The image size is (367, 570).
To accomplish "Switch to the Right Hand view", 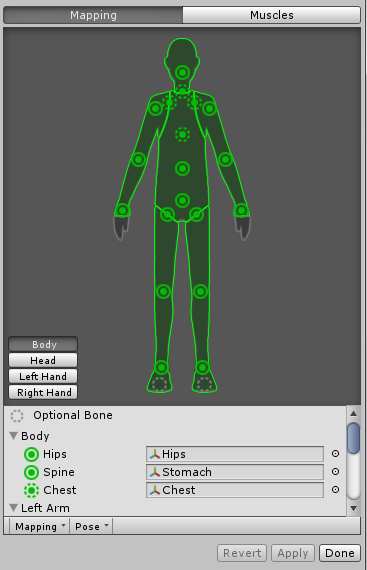I will click(43, 392).
